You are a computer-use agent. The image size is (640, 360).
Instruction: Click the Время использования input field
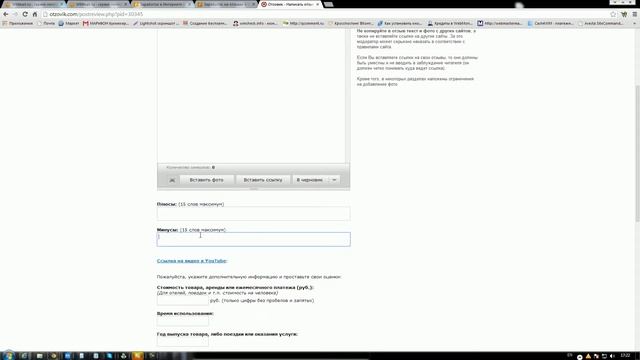point(182,321)
